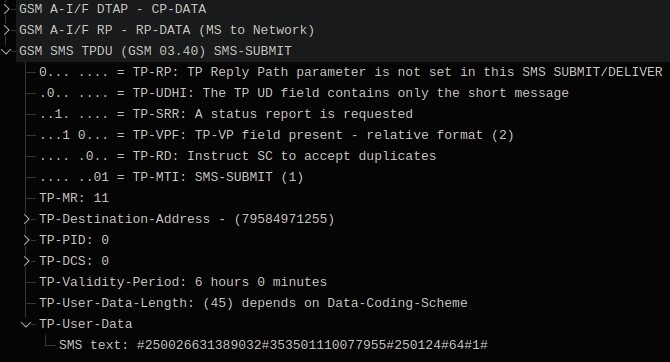The width and height of the screenshot is (670, 362).
Task: Expand TP-DCS arrow
Action: point(26,261)
